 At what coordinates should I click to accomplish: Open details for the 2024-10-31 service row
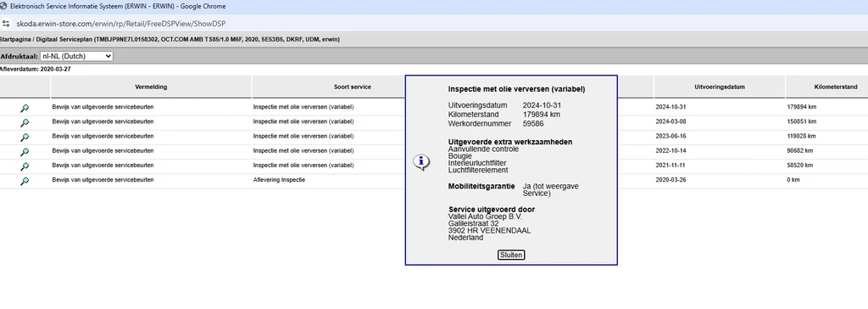[25, 108]
